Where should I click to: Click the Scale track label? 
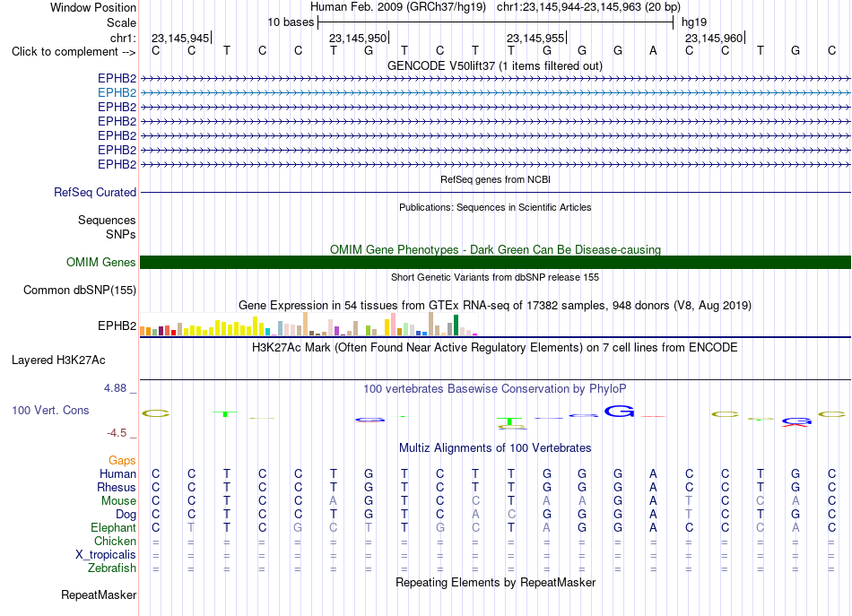(x=122, y=22)
